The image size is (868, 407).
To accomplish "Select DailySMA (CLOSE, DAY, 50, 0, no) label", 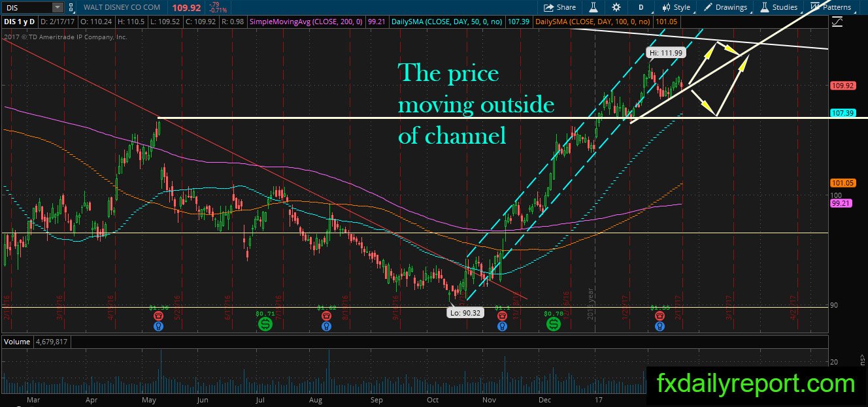I will (446, 22).
